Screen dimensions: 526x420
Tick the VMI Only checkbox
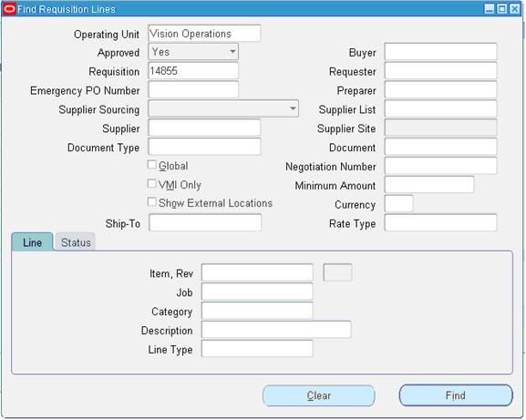tap(151, 184)
